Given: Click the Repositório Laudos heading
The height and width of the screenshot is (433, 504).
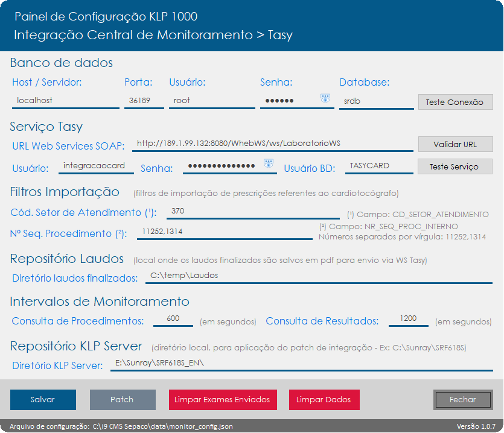Looking at the screenshot, I should (67, 259).
